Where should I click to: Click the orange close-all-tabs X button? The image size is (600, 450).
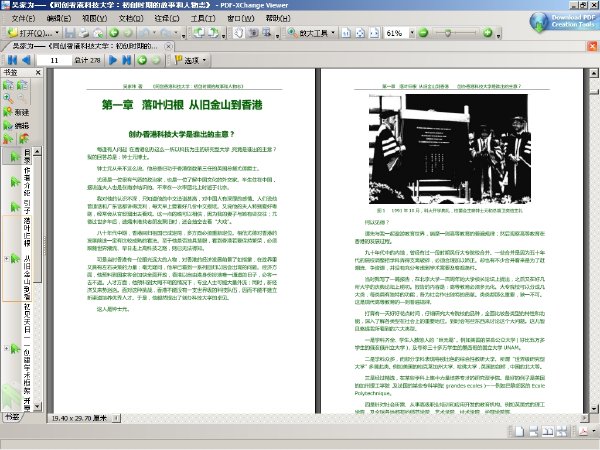coord(592,46)
